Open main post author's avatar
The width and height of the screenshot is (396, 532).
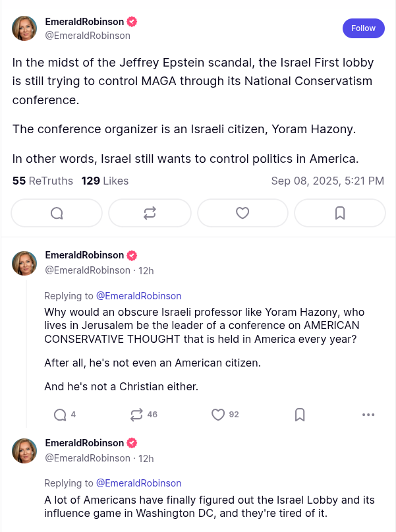pos(24,28)
